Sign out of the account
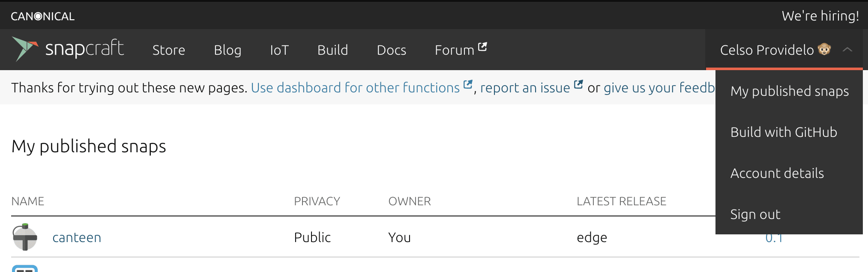The image size is (868, 272). click(755, 214)
